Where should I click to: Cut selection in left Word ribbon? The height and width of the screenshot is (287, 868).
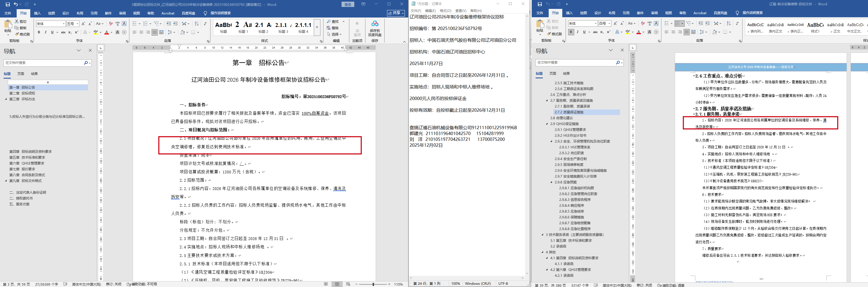(x=21, y=22)
